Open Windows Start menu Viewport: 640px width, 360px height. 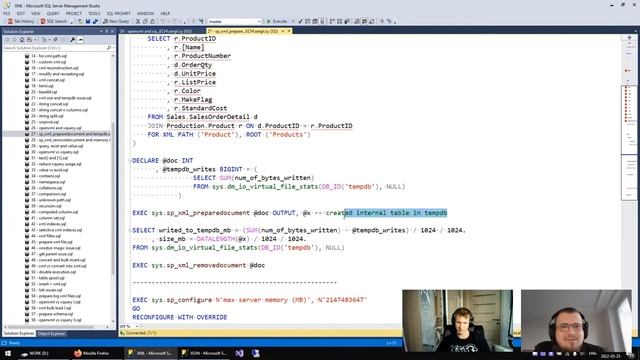8,353
